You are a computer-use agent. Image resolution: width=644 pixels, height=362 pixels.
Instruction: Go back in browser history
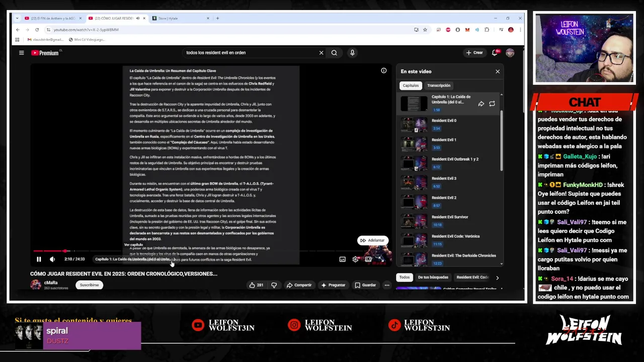[18, 30]
